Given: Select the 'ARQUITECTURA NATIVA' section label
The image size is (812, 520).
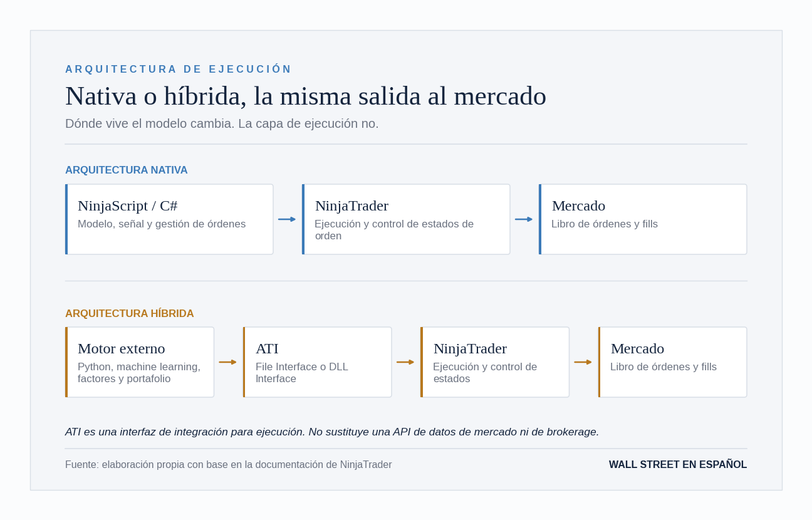Looking at the screenshot, I should 127,170.
